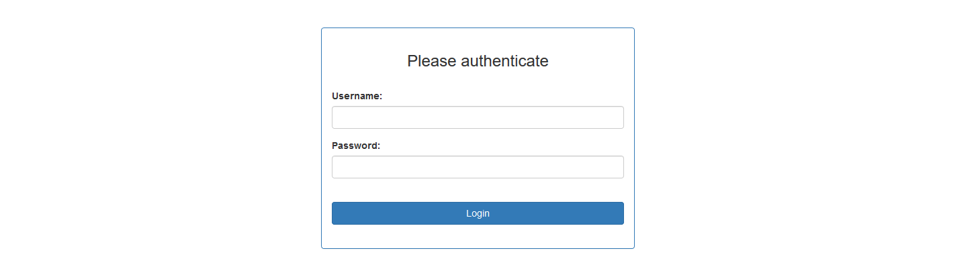Viewport: 980px width, 277px height.
Task: Click the "Password:" label text
Action: click(356, 146)
